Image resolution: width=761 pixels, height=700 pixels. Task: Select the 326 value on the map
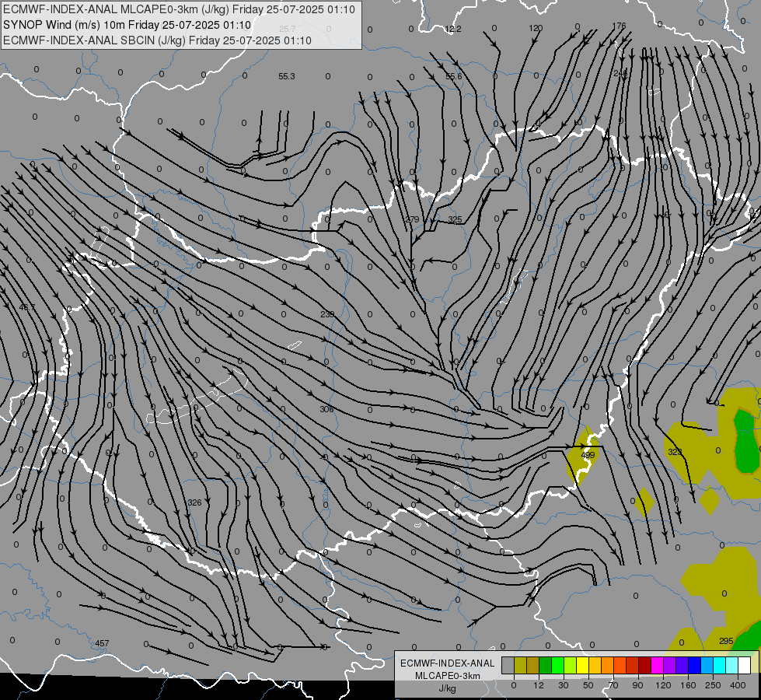(x=194, y=502)
